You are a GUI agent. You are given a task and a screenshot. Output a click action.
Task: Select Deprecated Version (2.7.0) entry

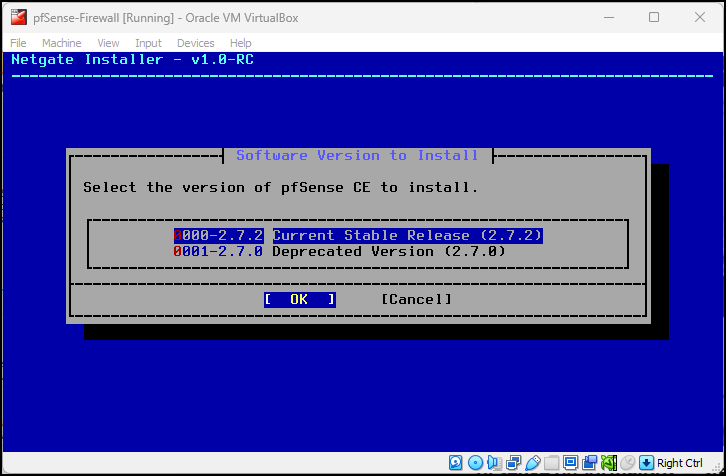389,251
